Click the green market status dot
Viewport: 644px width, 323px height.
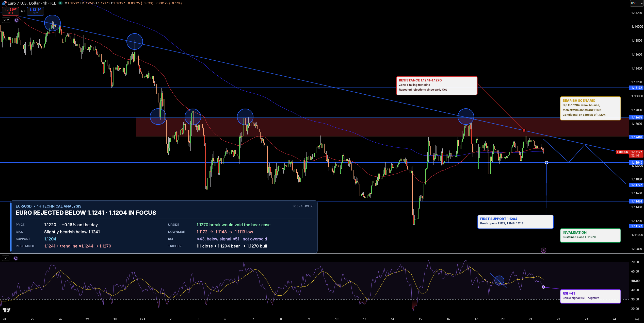(x=60, y=3)
